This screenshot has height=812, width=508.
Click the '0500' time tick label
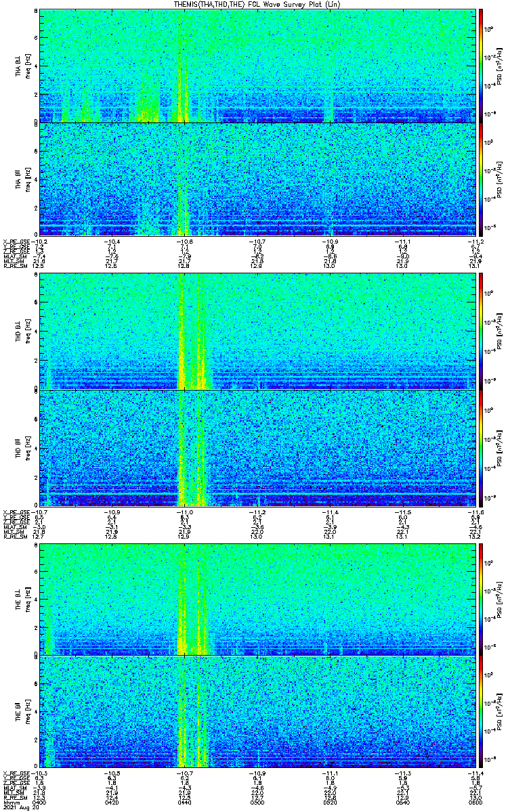pyautogui.click(x=257, y=802)
